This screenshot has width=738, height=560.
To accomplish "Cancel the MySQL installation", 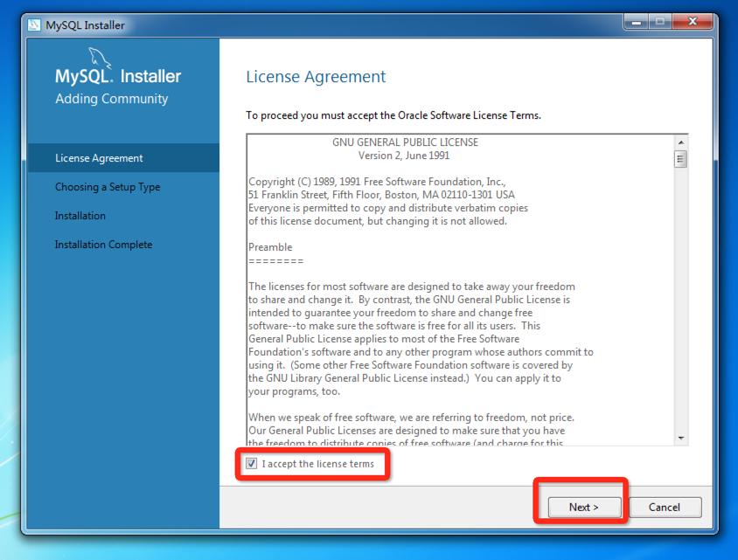I will click(x=665, y=507).
